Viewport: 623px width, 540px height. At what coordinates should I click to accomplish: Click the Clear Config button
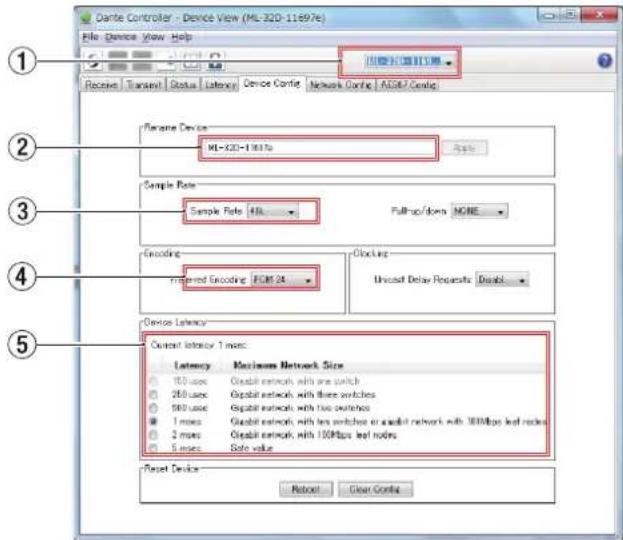(375, 489)
